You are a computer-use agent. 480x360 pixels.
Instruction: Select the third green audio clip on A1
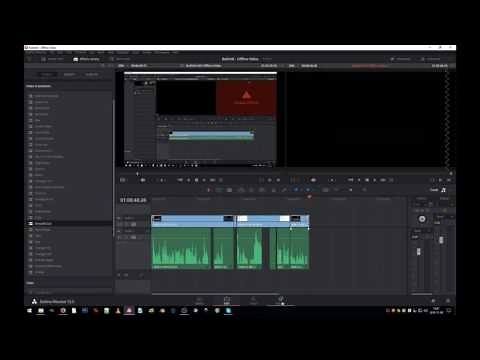point(250,249)
